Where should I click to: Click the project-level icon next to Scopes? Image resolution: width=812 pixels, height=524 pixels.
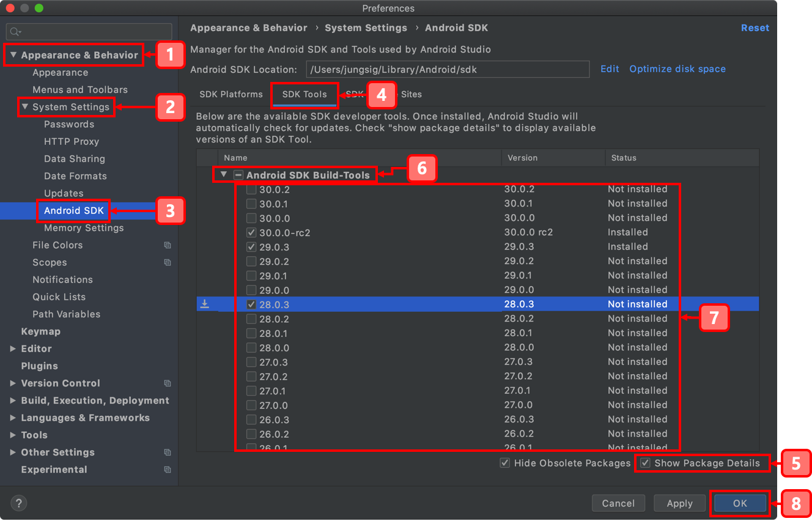tap(168, 262)
